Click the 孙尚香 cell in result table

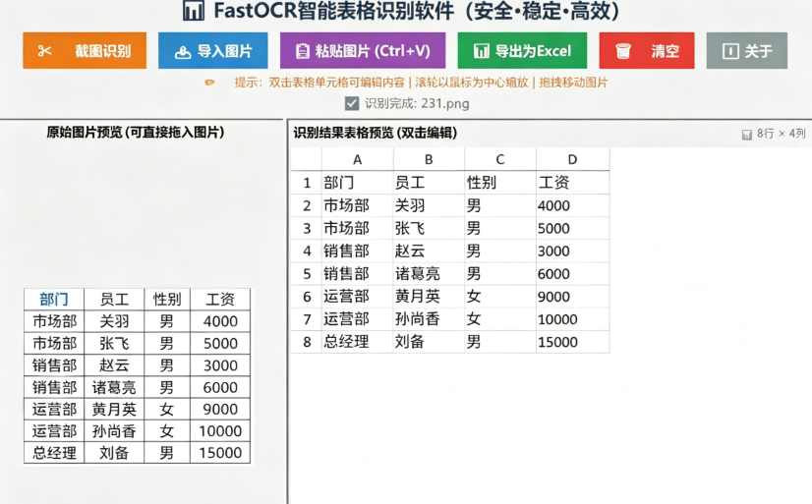tap(429, 319)
